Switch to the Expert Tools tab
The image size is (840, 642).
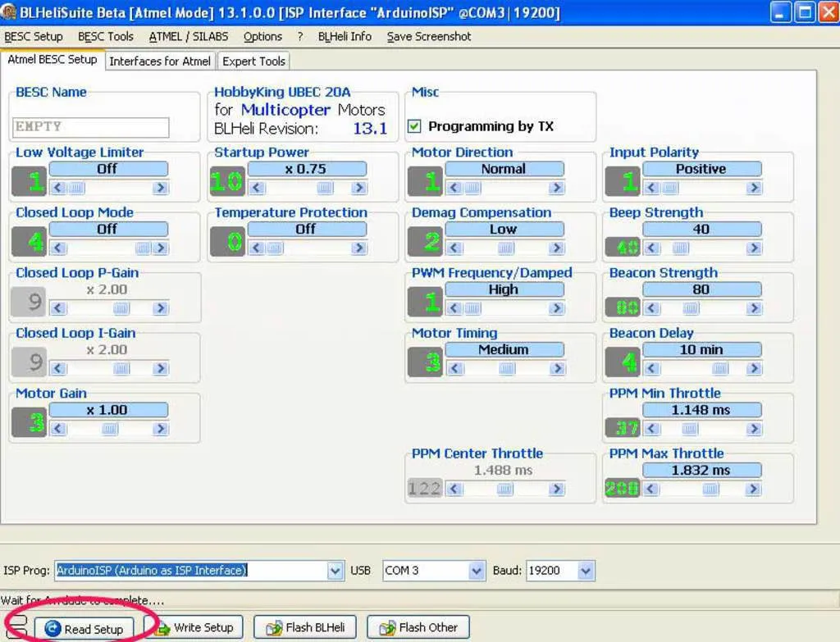coord(253,61)
